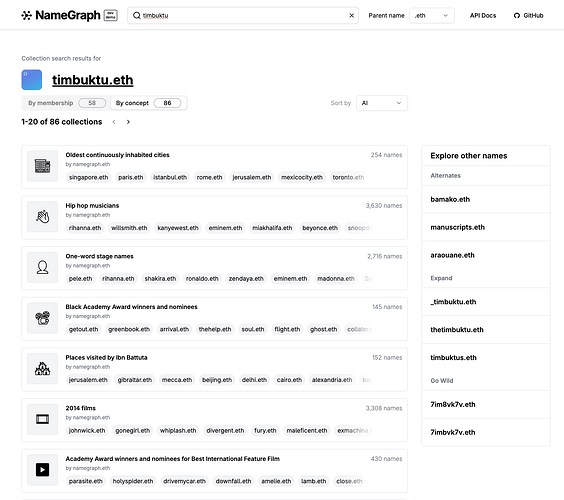The image size is (564, 500).
Task: Select the beyonce.eth name chip
Action: 320,228
